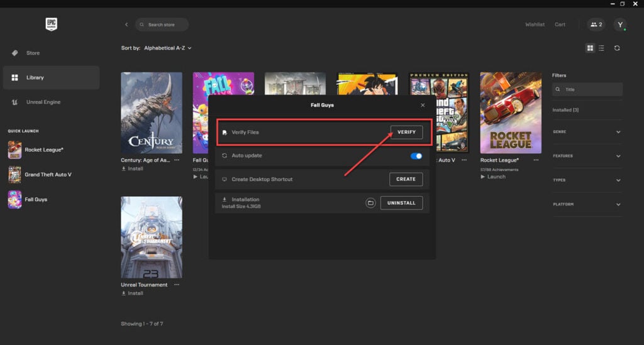Filter by Installed (3)
Viewport: 644px width, 345px height.
565,110
